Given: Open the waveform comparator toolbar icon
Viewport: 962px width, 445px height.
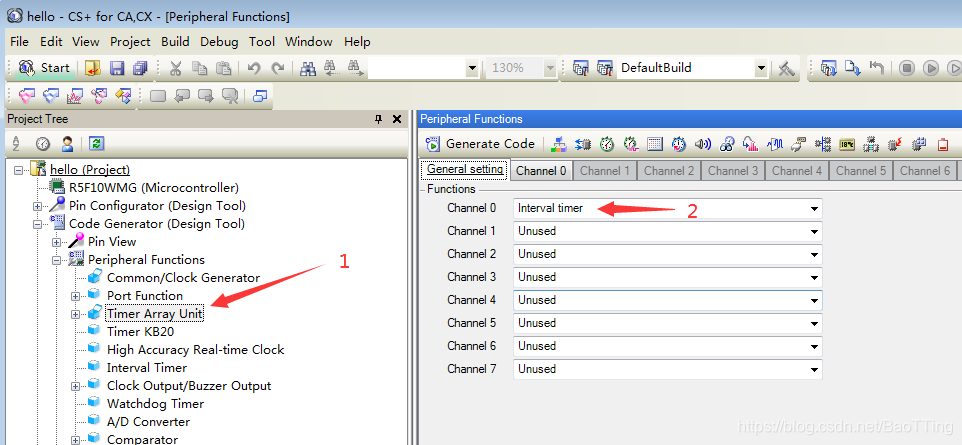Looking at the screenshot, I should pyautogui.click(x=775, y=144).
